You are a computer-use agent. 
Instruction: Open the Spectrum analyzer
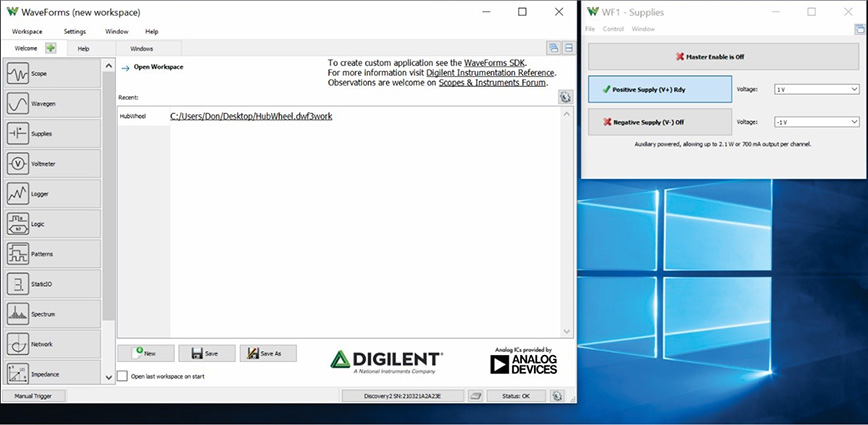tap(52, 314)
